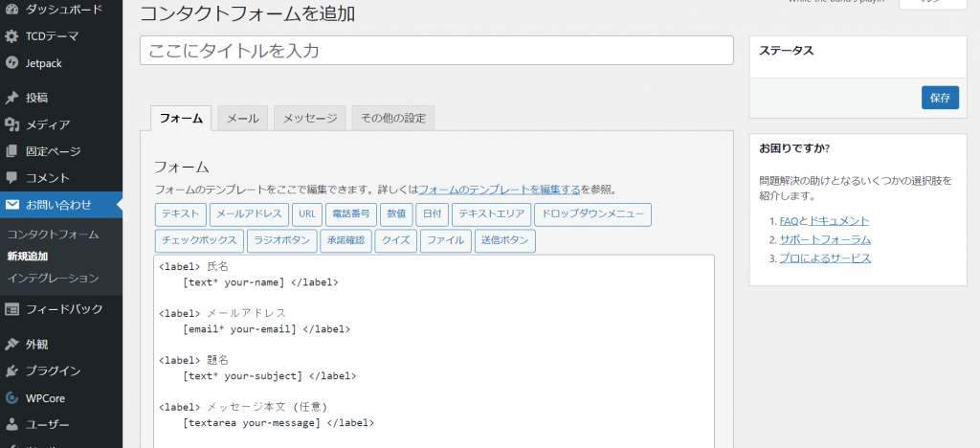Viewport: 980px width, 448px height.
Task: Insert a テキスト tag
Action: click(x=181, y=214)
